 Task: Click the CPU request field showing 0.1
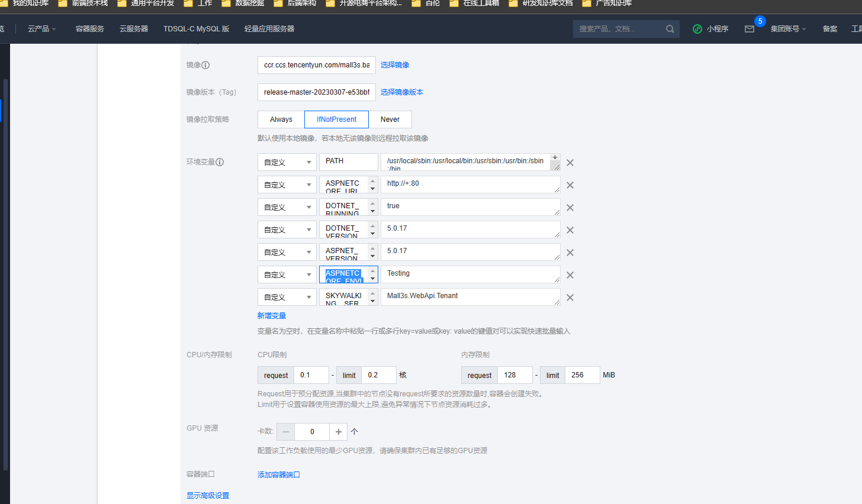(311, 375)
